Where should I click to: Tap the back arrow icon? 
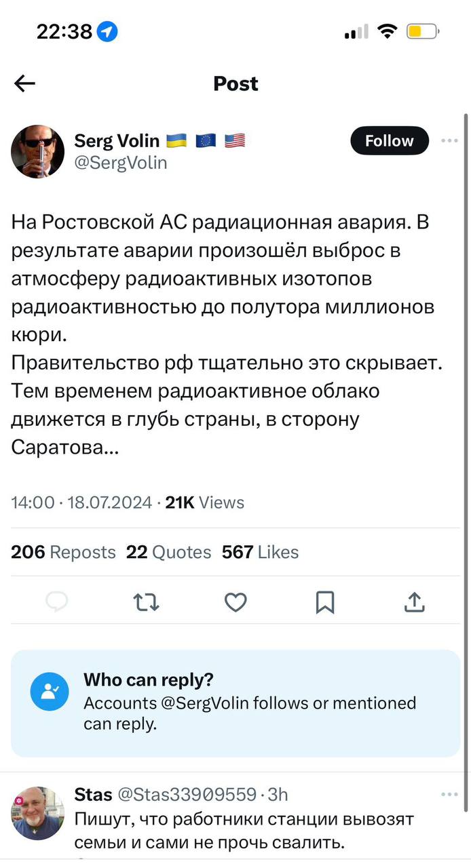(24, 83)
